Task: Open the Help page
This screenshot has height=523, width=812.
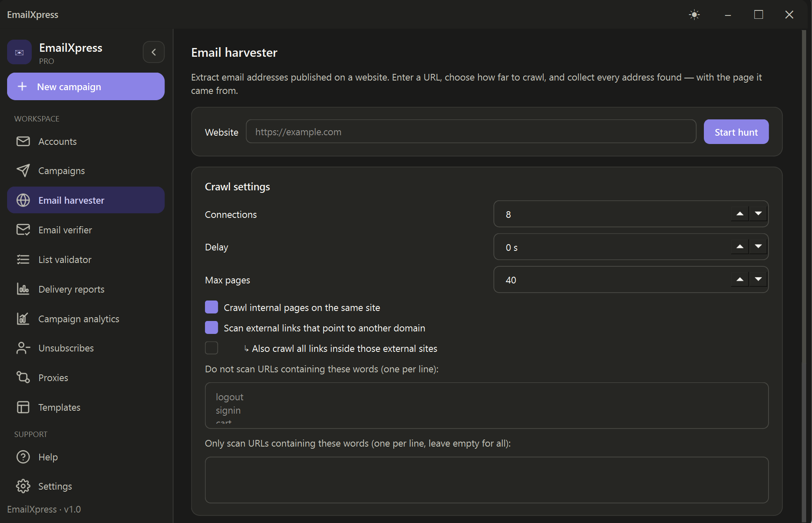Action: click(x=86, y=457)
